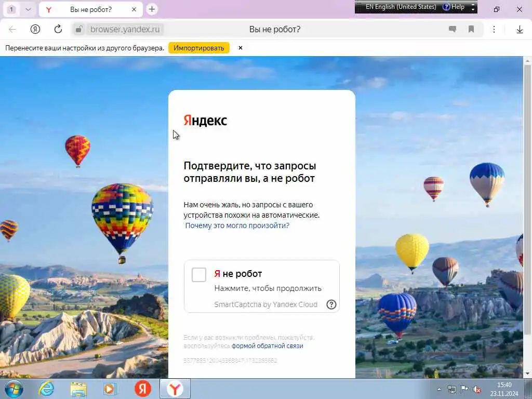Expand the tab list dropdown chevron
532x399 pixels.
click(28, 9)
